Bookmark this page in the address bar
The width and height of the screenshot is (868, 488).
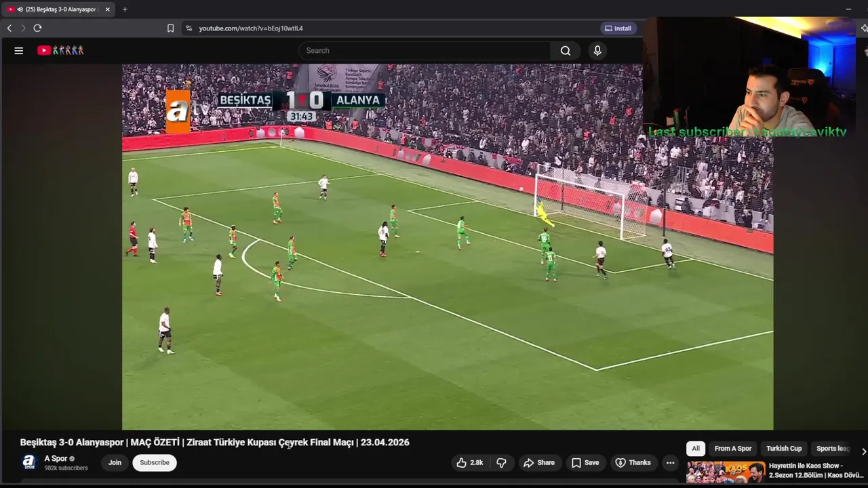point(170,28)
